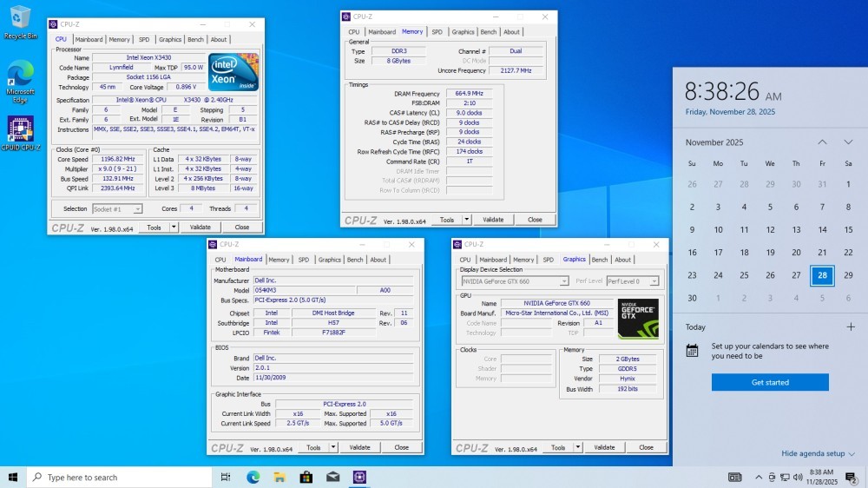Open the Socket #1 selection dropdown

click(x=117, y=209)
